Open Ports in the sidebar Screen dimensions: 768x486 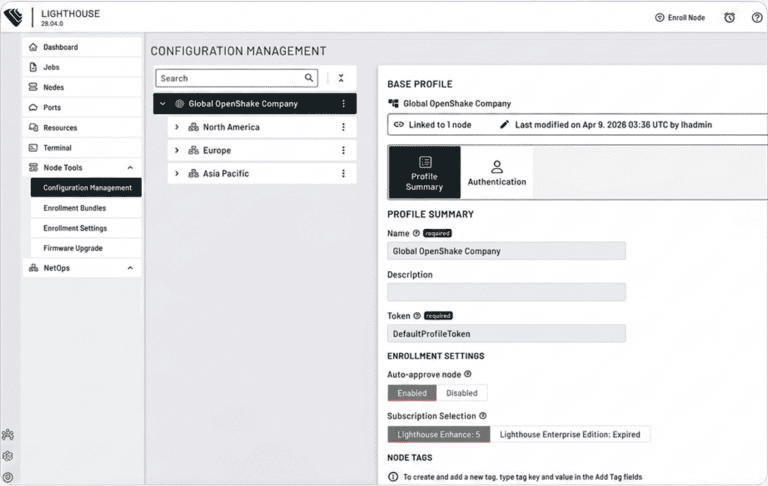pyautogui.click(x=82, y=107)
